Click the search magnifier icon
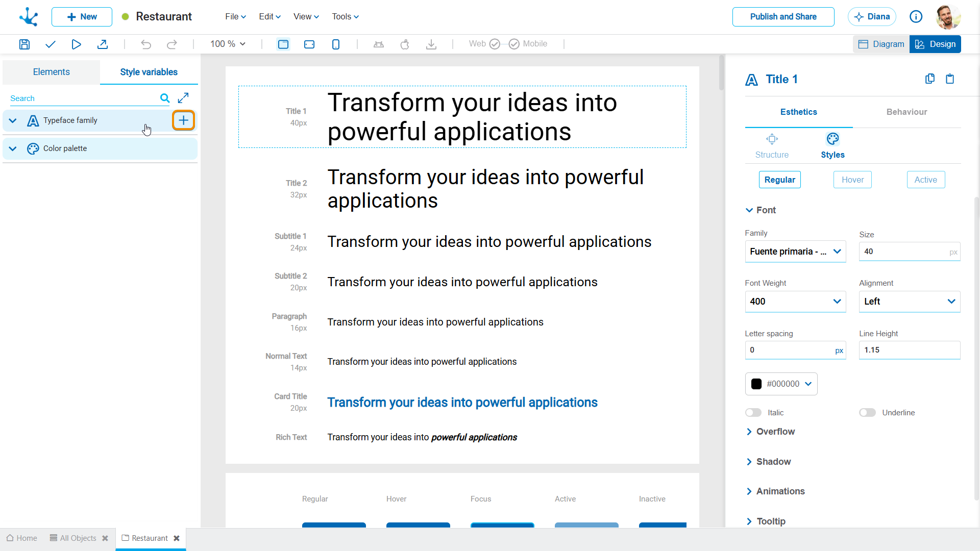Screen dimensions: 980x551 (165, 98)
